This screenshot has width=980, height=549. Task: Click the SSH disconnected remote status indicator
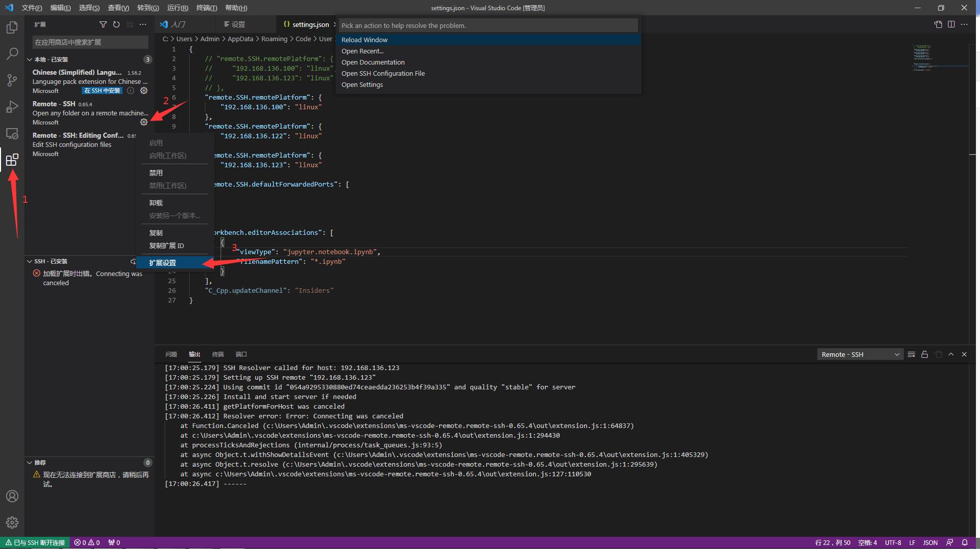coord(35,542)
